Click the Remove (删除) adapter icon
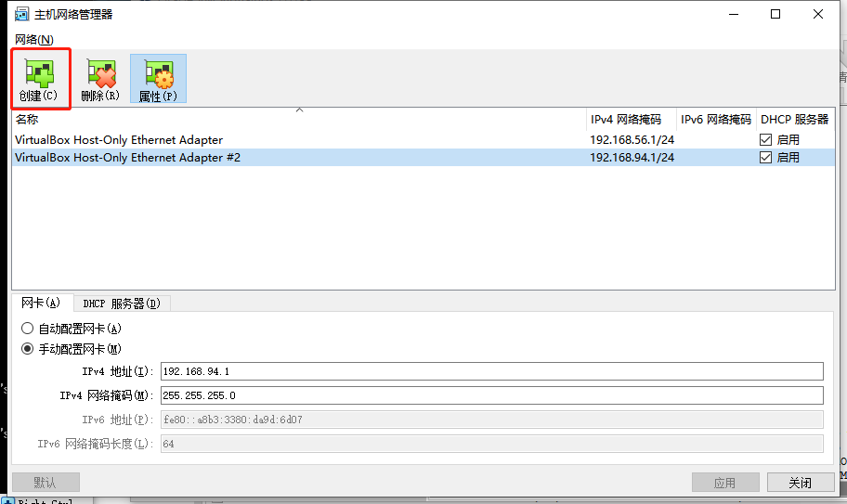This screenshot has height=504, width=847. click(99, 79)
